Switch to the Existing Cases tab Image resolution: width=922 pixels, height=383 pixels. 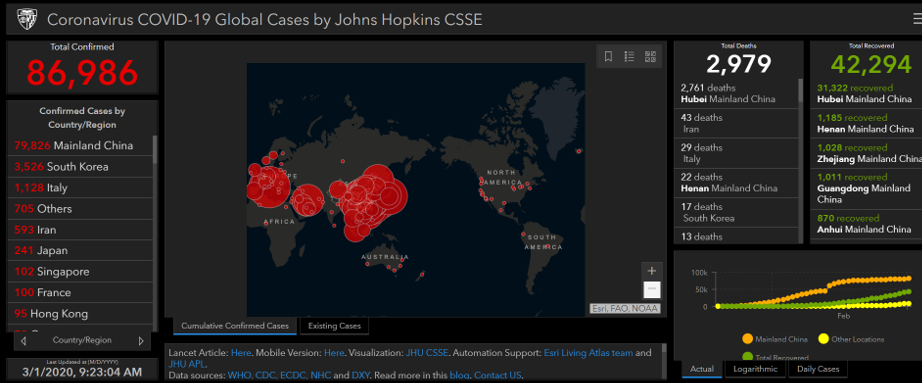pyautogui.click(x=335, y=325)
